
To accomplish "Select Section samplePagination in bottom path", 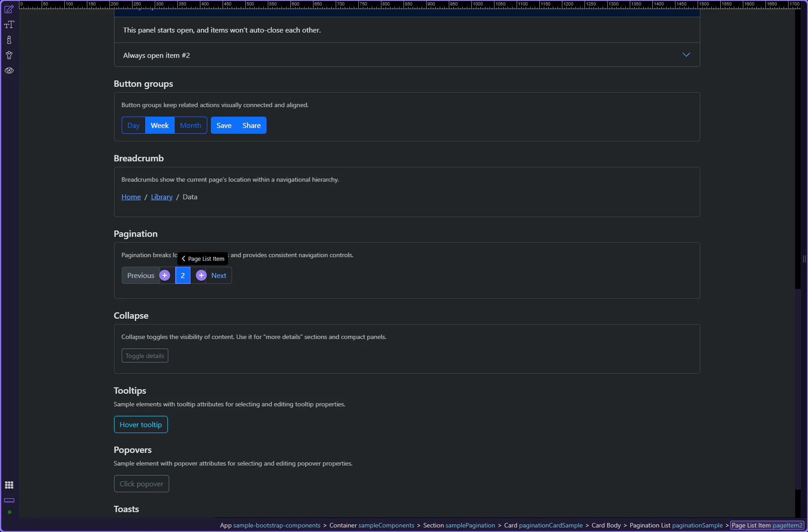I will pyautogui.click(x=459, y=525).
